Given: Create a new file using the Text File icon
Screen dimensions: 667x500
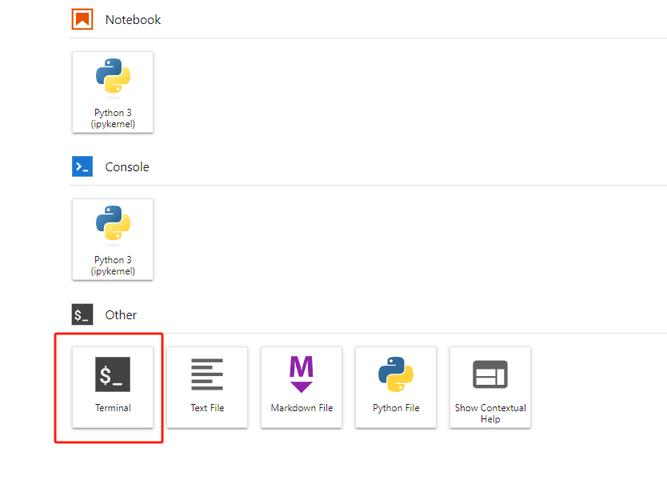Looking at the screenshot, I should (x=207, y=374).
